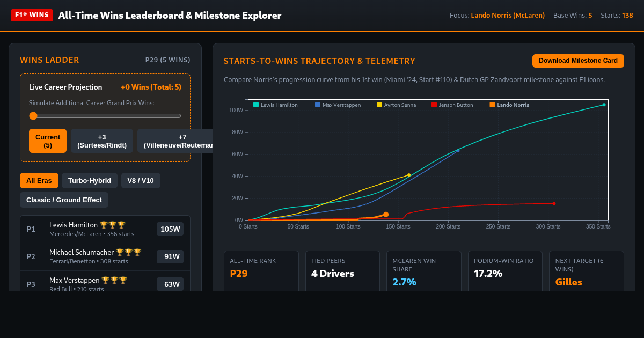
Task: Click Max Verstappen's trophy icons
Action: point(114,280)
